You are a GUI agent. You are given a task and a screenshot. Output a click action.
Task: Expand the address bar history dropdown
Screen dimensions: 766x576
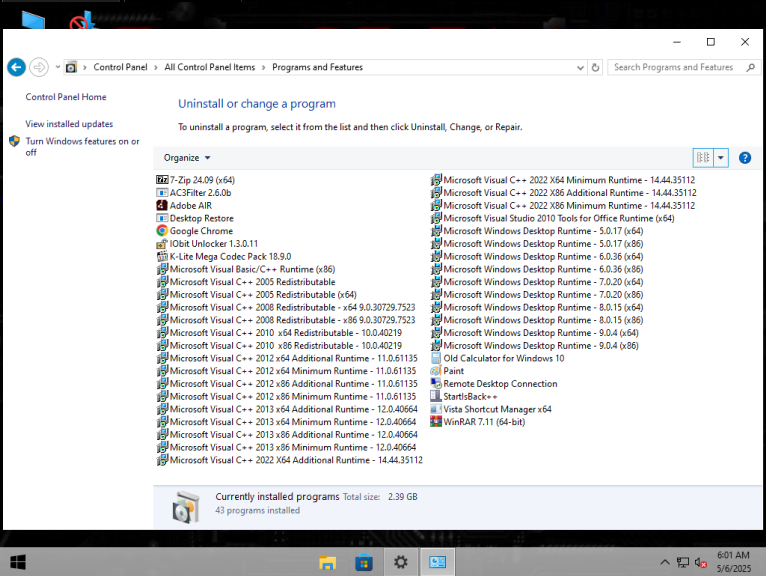click(580, 67)
